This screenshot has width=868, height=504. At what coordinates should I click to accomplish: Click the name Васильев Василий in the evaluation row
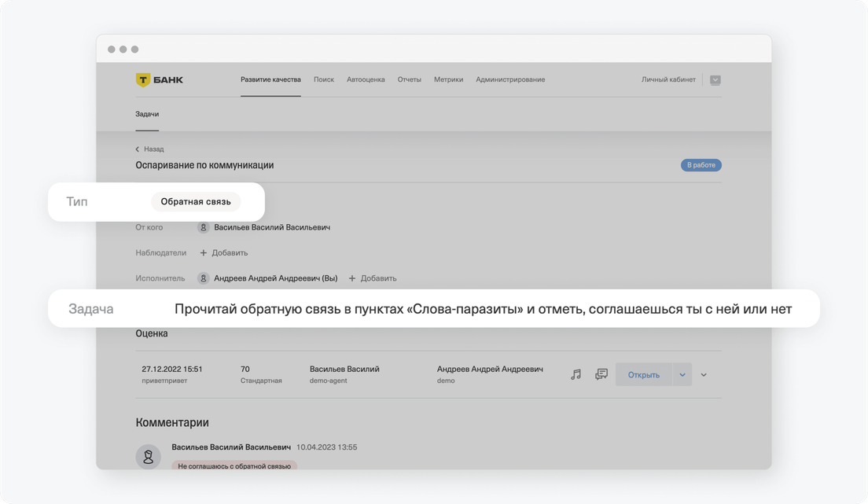pos(344,369)
